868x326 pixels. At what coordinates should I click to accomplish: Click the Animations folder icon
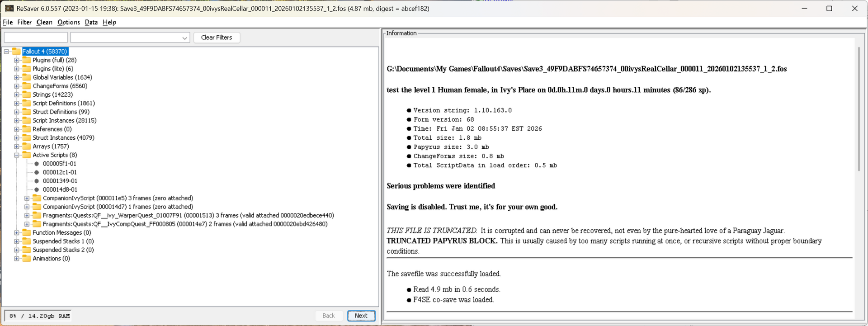point(27,258)
